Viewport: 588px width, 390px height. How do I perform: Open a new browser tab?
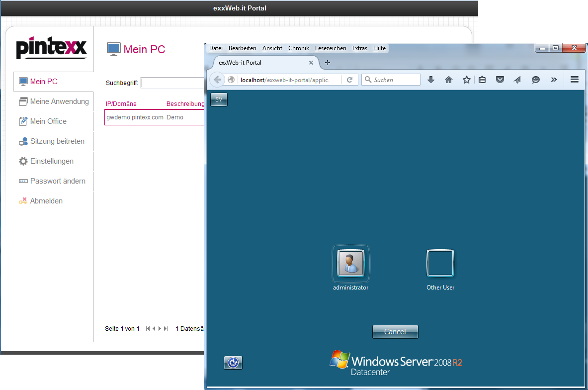tap(328, 63)
